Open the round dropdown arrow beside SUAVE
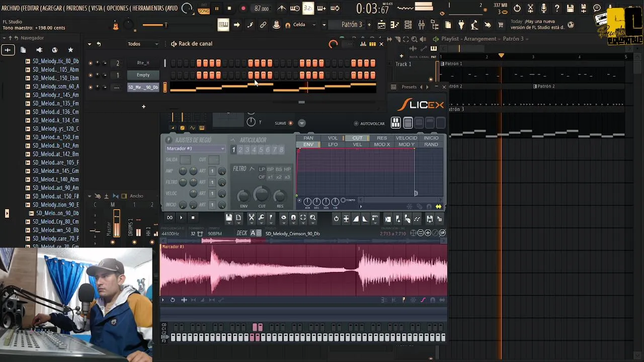The image size is (644, 362). (x=302, y=123)
